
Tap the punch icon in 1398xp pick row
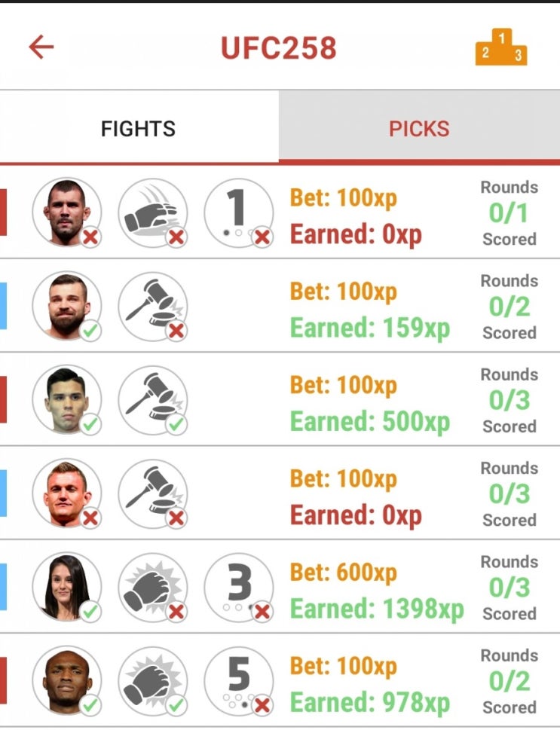[153, 588]
